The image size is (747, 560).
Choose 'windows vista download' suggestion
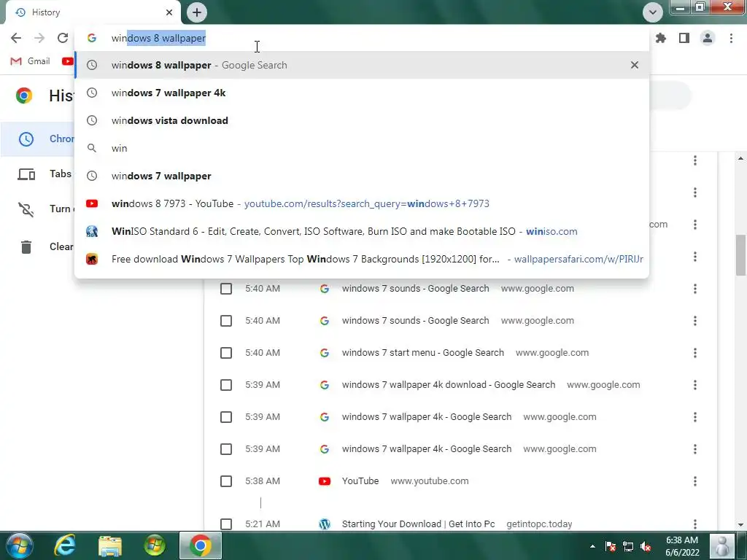[x=362, y=120]
